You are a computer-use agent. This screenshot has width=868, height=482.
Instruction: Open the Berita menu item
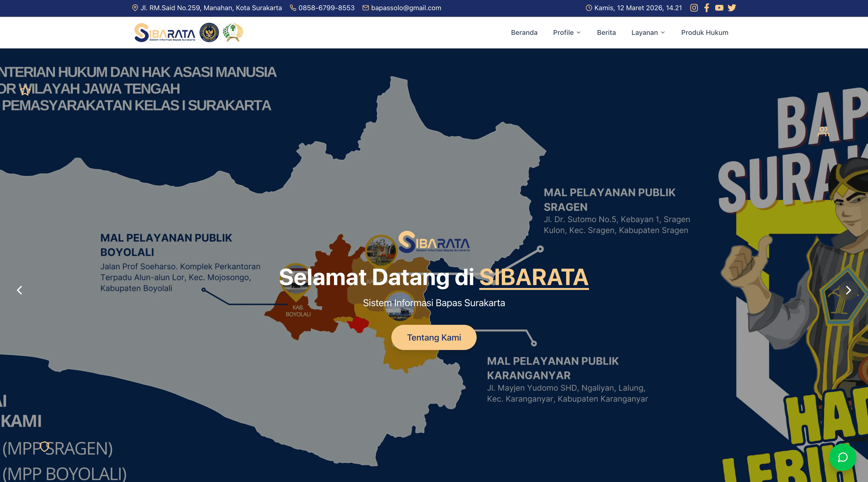click(x=606, y=33)
